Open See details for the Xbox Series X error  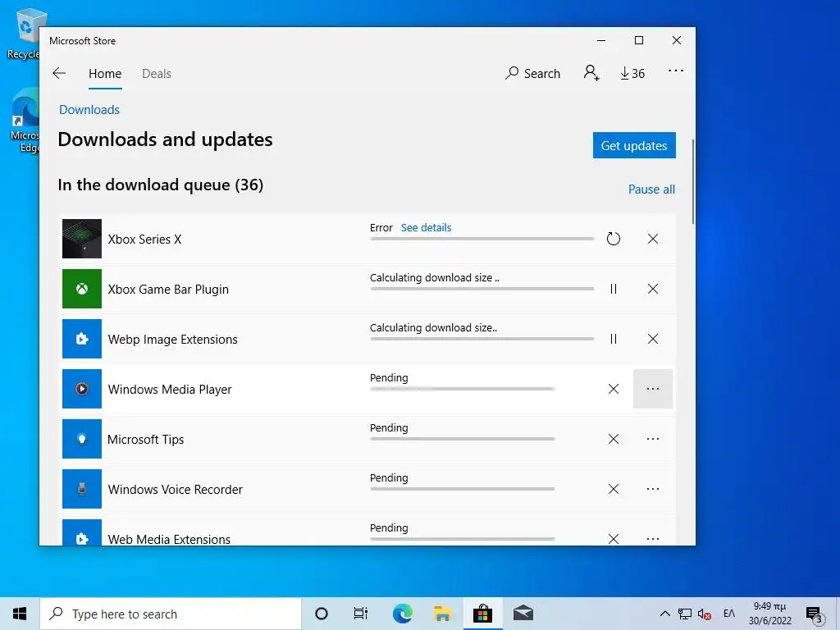[426, 228]
